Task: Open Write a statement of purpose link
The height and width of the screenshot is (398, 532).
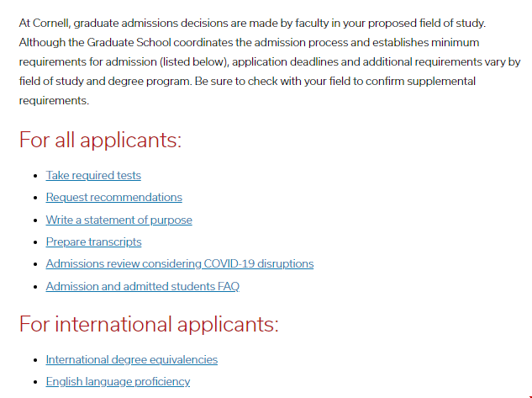Action: click(x=119, y=220)
